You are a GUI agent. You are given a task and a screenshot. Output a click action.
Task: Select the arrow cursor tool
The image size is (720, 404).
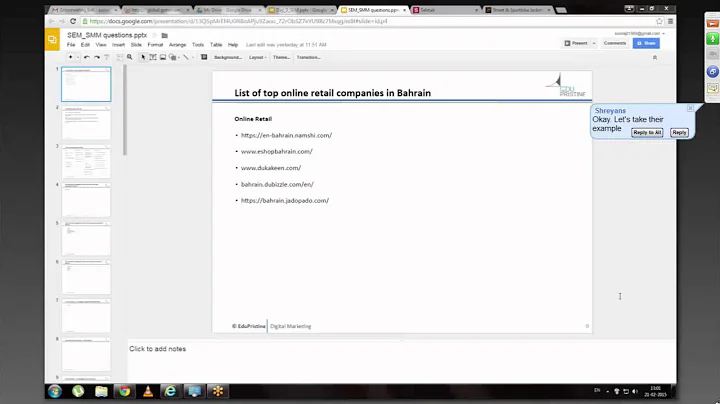pyautogui.click(x=143, y=57)
